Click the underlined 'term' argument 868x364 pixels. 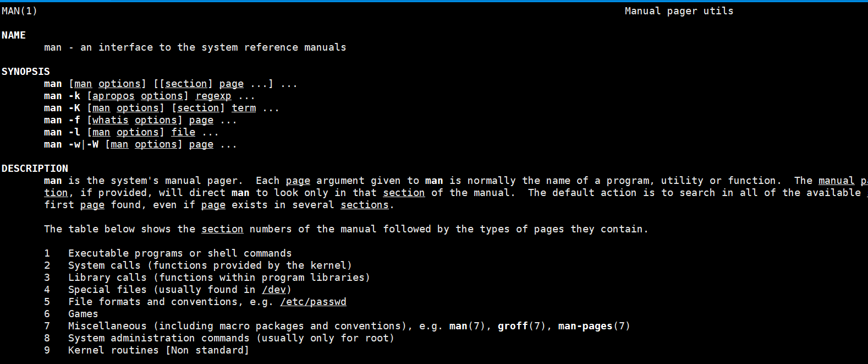[x=244, y=108]
